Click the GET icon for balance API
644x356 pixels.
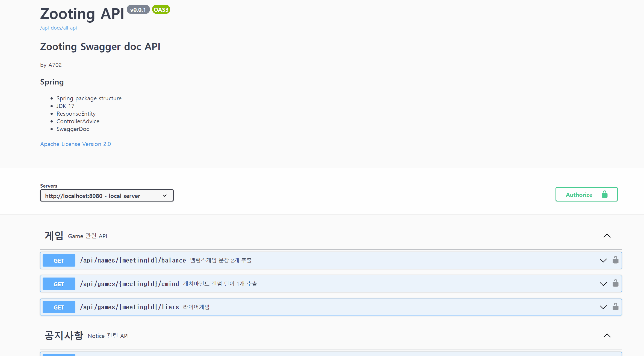(59, 260)
